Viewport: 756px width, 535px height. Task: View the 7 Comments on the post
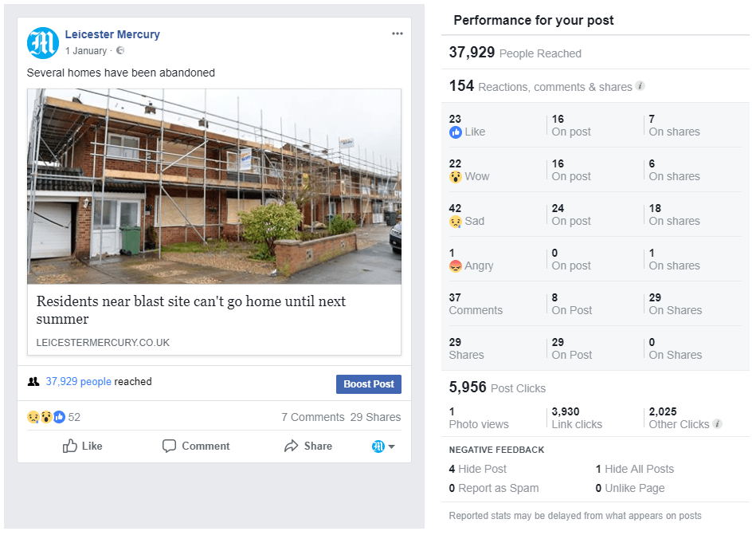(x=312, y=417)
